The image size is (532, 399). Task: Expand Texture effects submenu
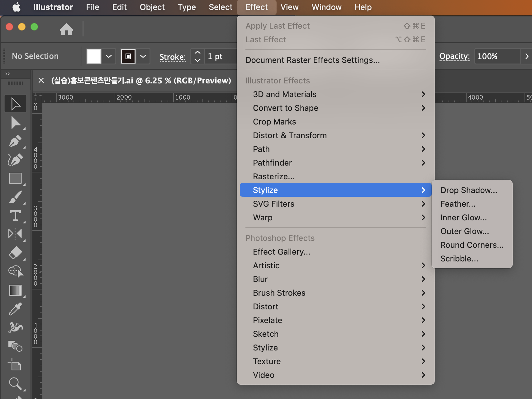(335, 361)
